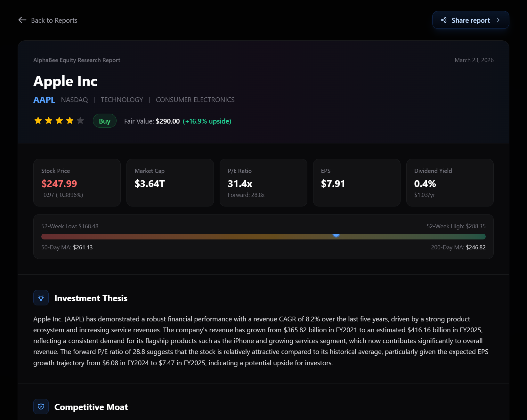
Task: Select the EPS metric card
Action: (x=356, y=182)
